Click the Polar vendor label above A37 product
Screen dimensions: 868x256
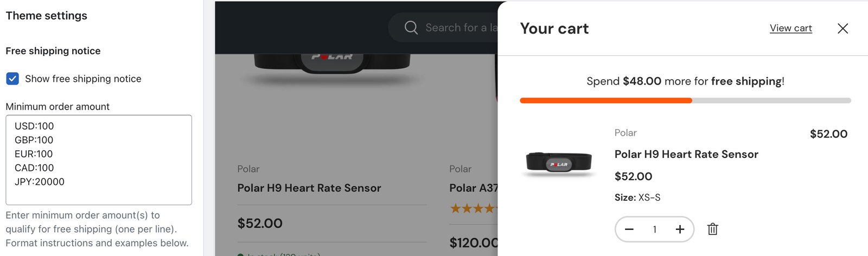point(461,169)
